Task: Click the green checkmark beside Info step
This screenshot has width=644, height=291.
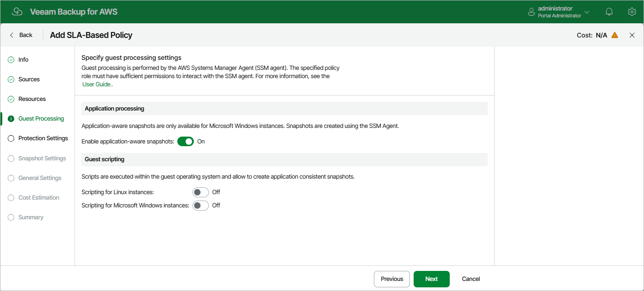Action: pos(11,59)
